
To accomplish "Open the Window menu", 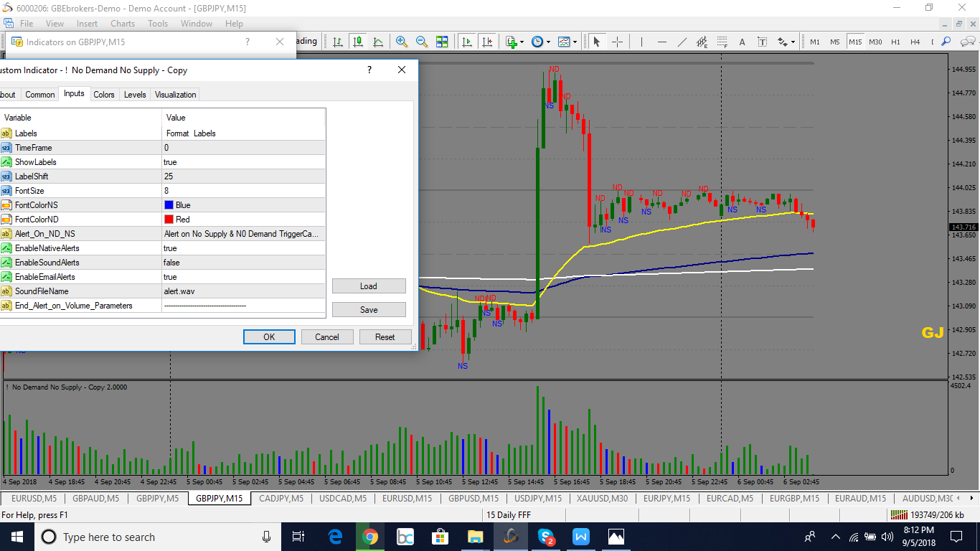I will click(x=197, y=24).
